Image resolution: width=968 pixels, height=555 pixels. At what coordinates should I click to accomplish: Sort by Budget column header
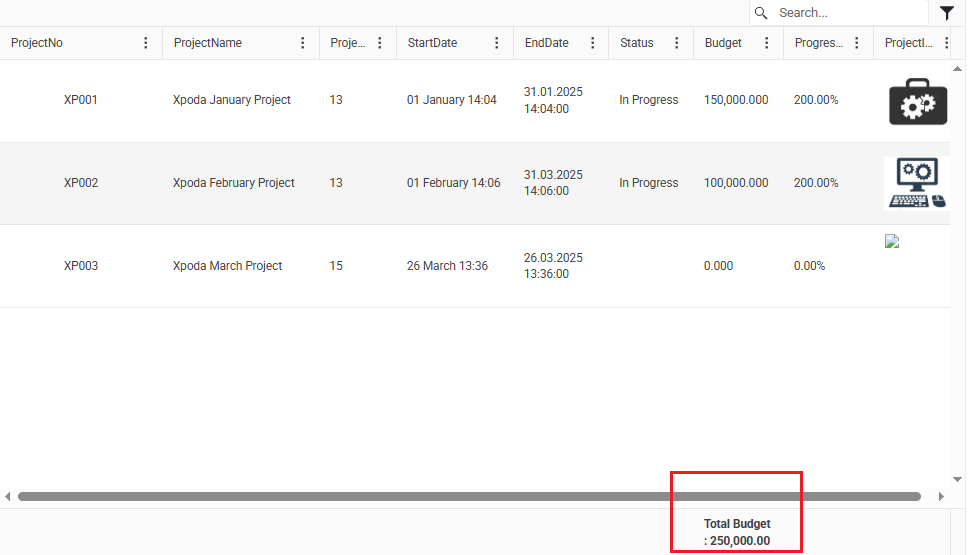tap(723, 43)
